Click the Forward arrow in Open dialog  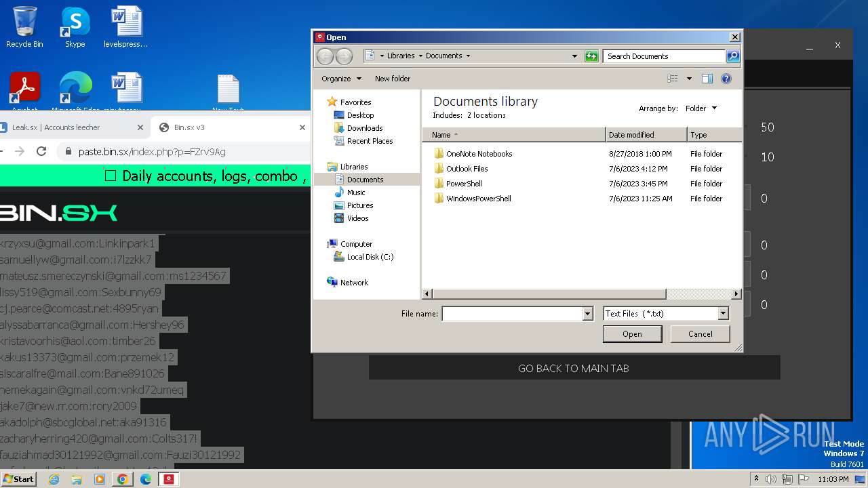point(344,56)
